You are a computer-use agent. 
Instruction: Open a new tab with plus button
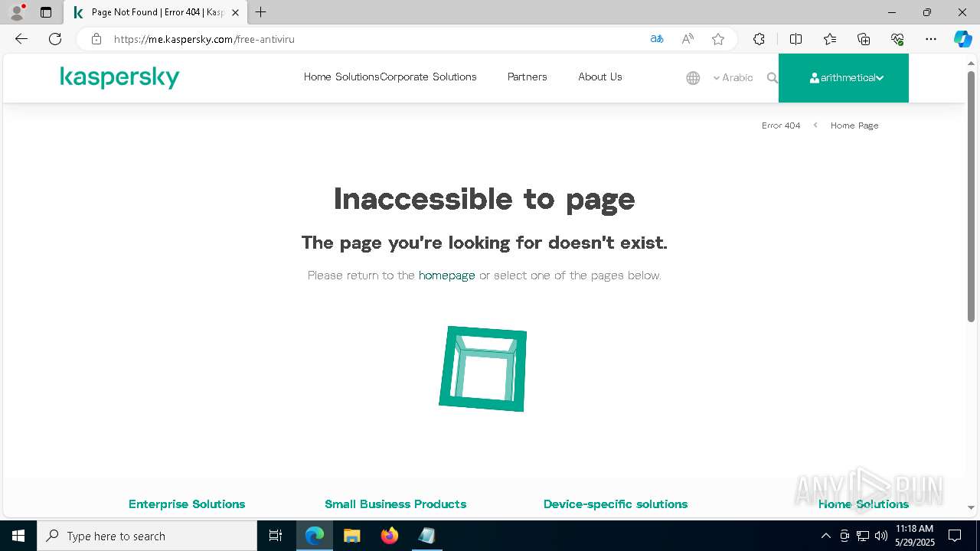[x=261, y=12]
